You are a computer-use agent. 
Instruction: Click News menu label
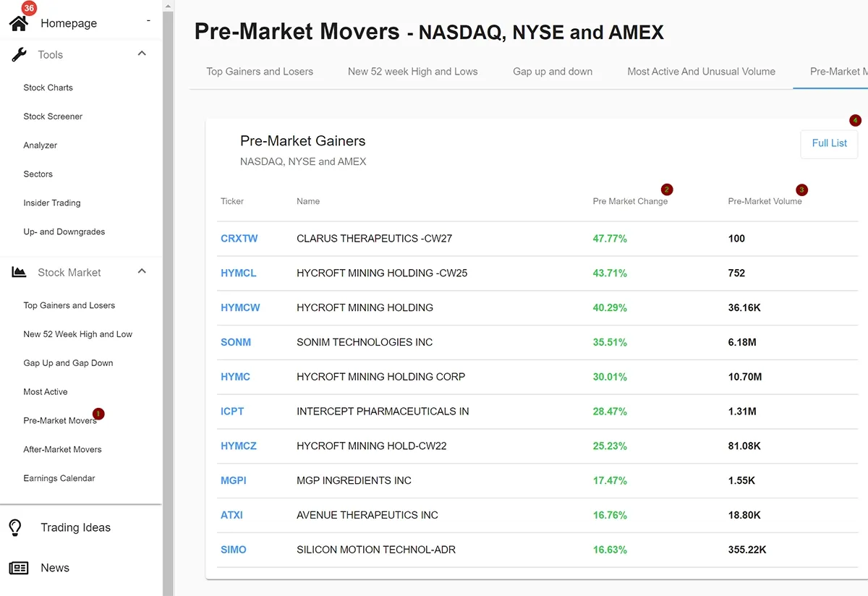click(x=55, y=568)
